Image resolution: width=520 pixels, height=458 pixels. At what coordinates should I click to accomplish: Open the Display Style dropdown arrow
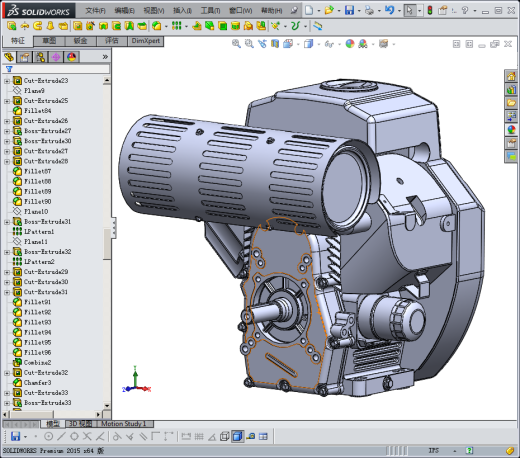coord(319,44)
